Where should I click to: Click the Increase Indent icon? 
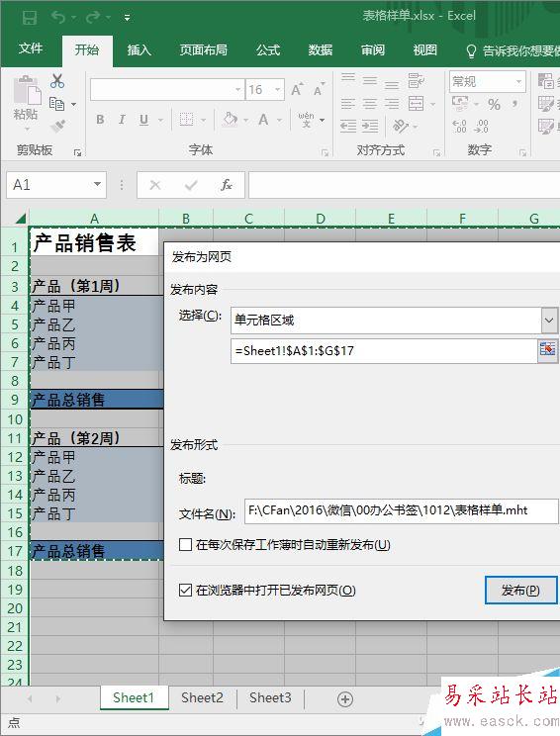pyautogui.click(x=370, y=126)
